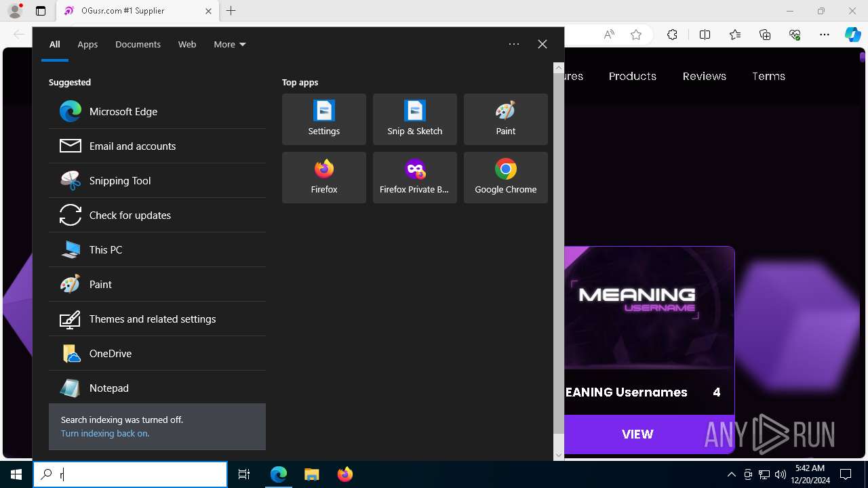The image size is (868, 488).
Task: Open Edge Browser essentials icon
Action: (x=795, y=35)
